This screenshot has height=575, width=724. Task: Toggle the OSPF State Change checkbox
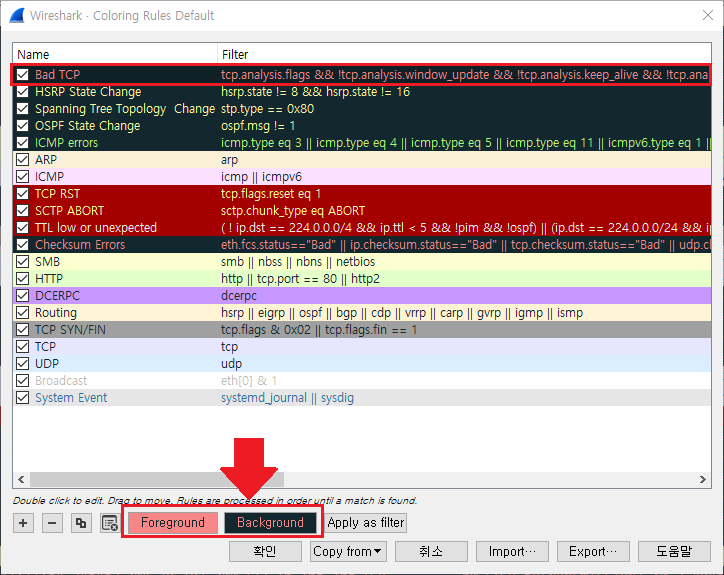23,126
